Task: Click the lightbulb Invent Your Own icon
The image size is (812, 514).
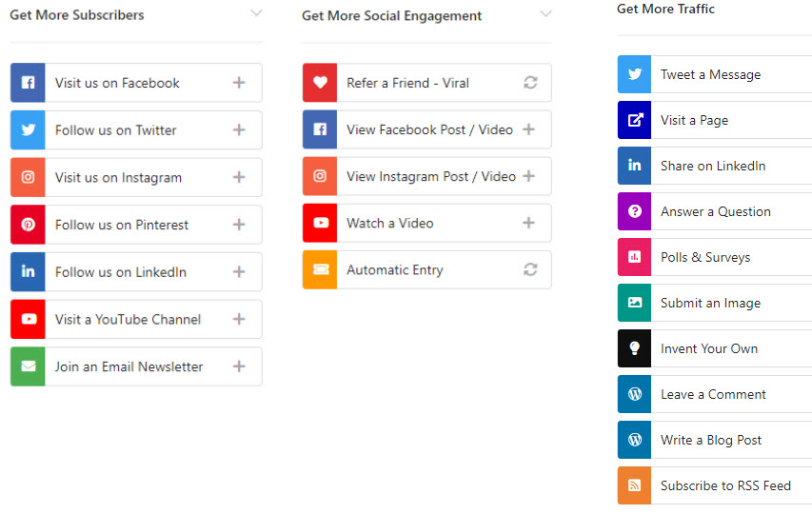Action: tap(634, 348)
